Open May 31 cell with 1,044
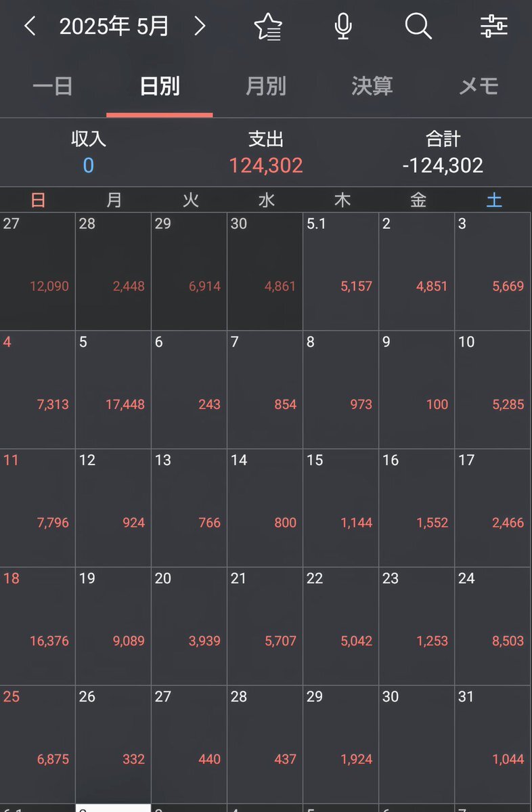The height and width of the screenshot is (812, 532). click(493, 744)
